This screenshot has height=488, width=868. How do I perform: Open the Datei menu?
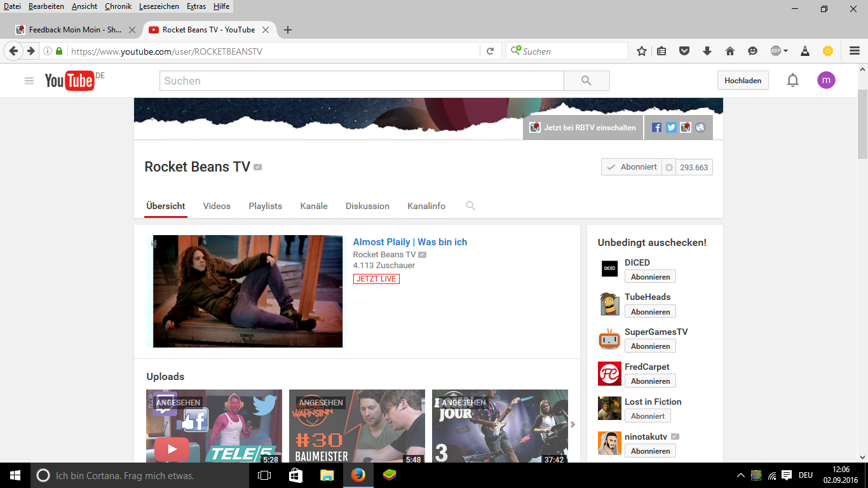[x=12, y=6]
